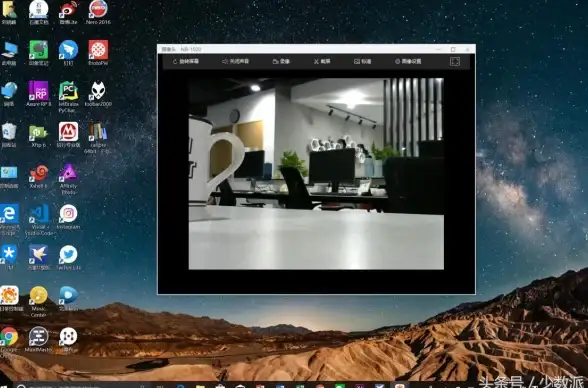
Task: Mute sound via the speaker toolbar button
Action: 236,61
